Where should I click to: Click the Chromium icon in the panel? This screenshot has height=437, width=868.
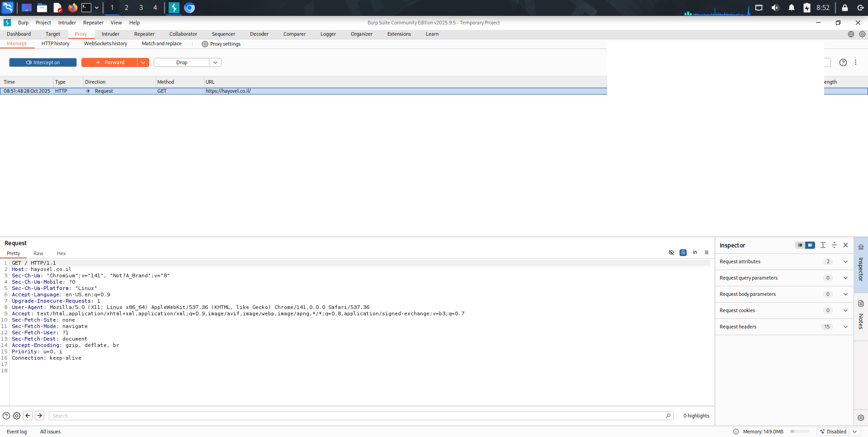click(189, 8)
